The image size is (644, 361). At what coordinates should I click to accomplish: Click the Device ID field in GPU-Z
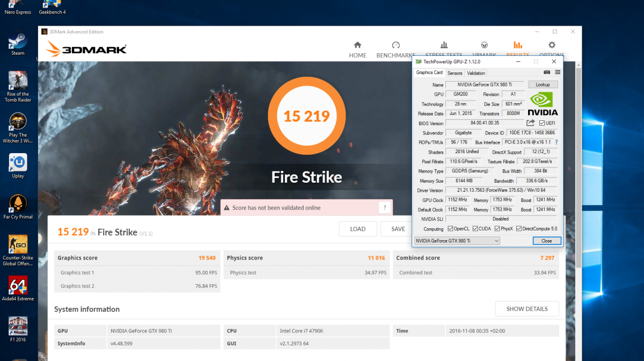(532, 133)
